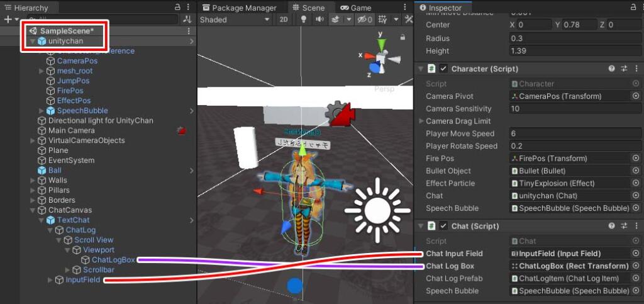
Task: Open the grid settings dropdown arrow
Action: (x=396, y=20)
